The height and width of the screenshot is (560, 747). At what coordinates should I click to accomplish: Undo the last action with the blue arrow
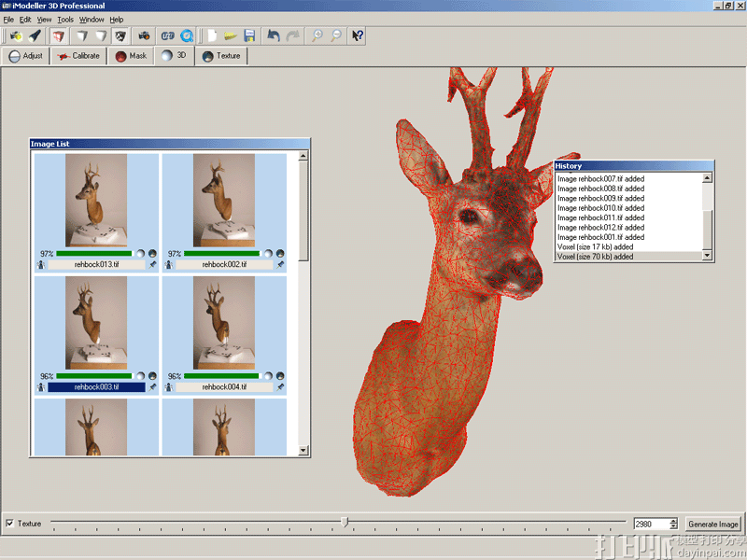274,35
